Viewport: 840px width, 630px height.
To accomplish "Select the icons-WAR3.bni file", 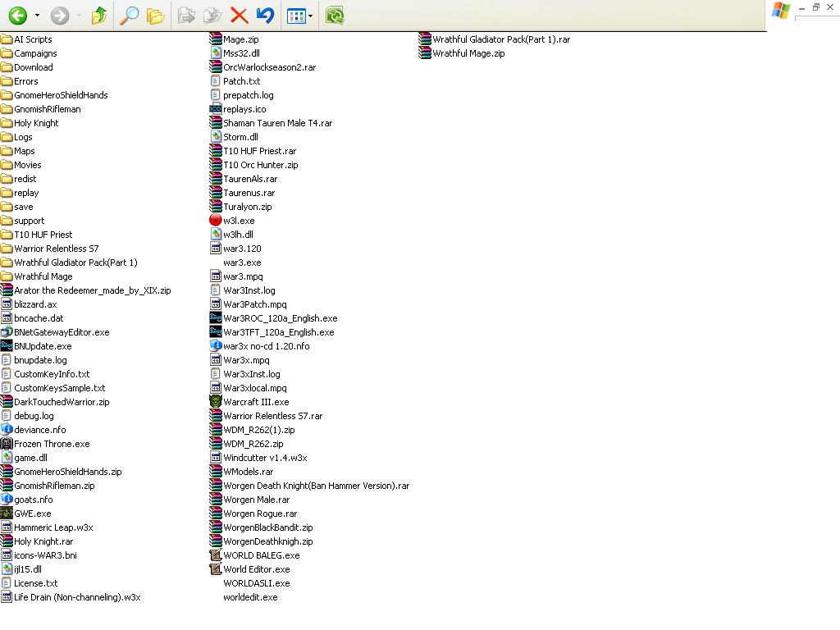I will [x=39, y=555].
